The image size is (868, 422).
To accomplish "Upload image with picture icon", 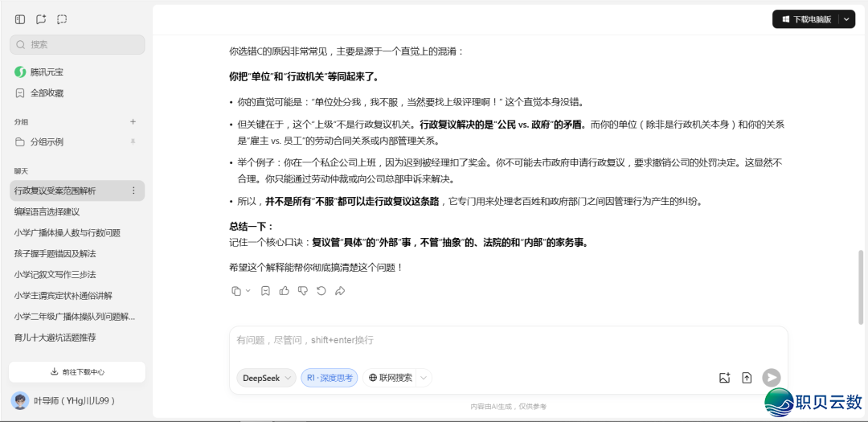I will click(x=725, y=378).
